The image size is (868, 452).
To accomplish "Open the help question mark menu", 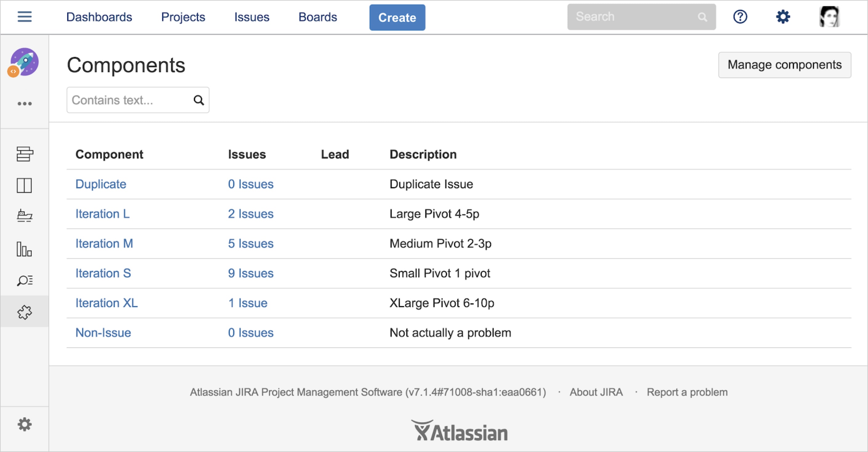I will pyautogui.click(x=740, y=17).
